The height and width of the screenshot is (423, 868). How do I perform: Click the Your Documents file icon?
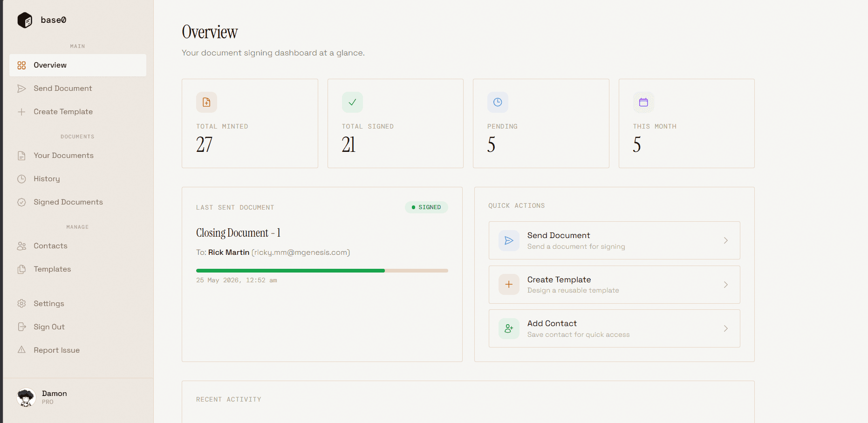[x=21, y=156]
